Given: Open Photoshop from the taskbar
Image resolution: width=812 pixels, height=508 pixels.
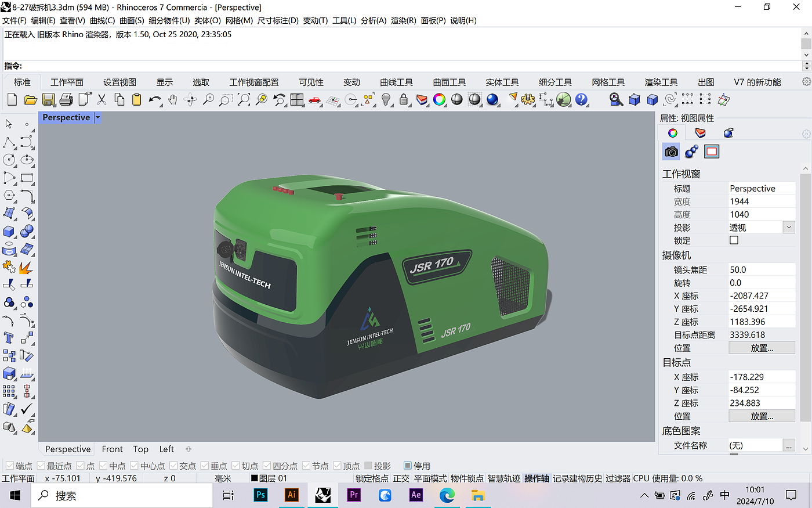Looking at the screenshot, I should coord(260,495).
